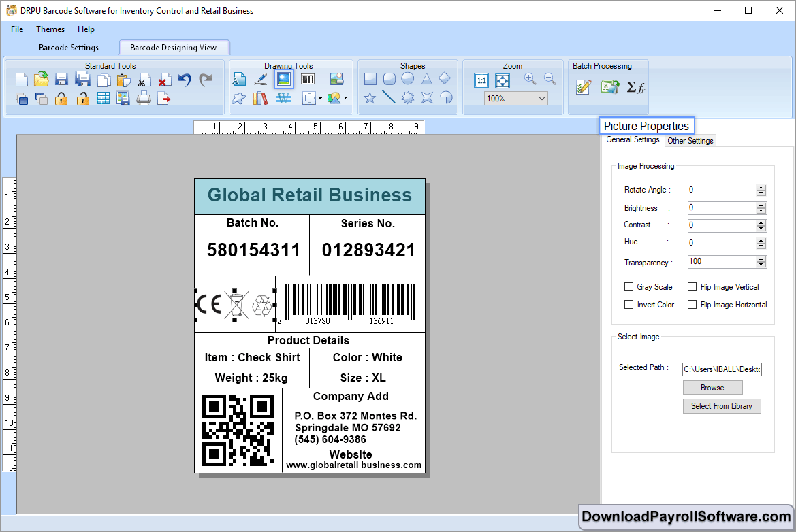Select the Barcode Designing View tab
The width and height of the screenshot is (796, 532).
pyautogui.click(x=174, y=48)
